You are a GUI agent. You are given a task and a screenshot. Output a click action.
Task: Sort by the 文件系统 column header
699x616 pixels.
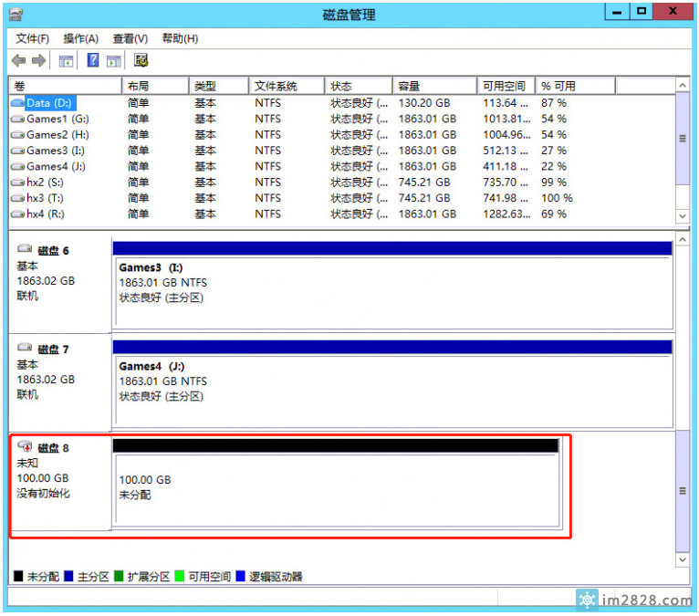point(285,86)
